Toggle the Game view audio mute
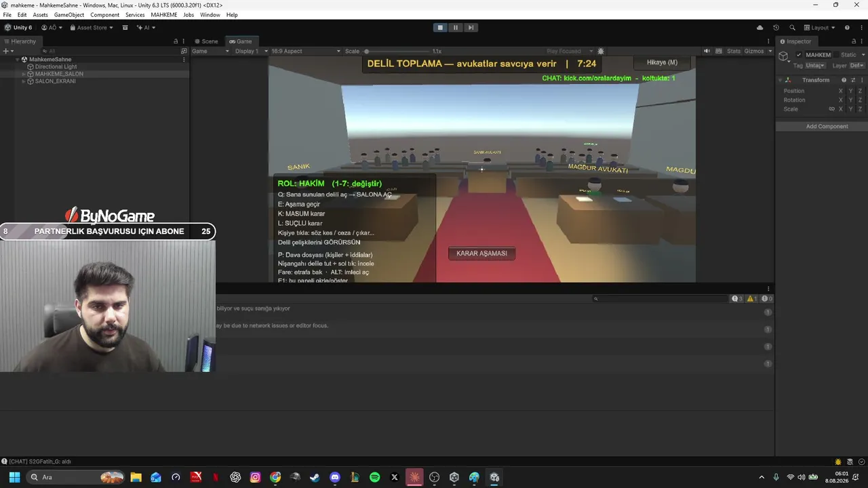868x488 pixels. (707, 51)
